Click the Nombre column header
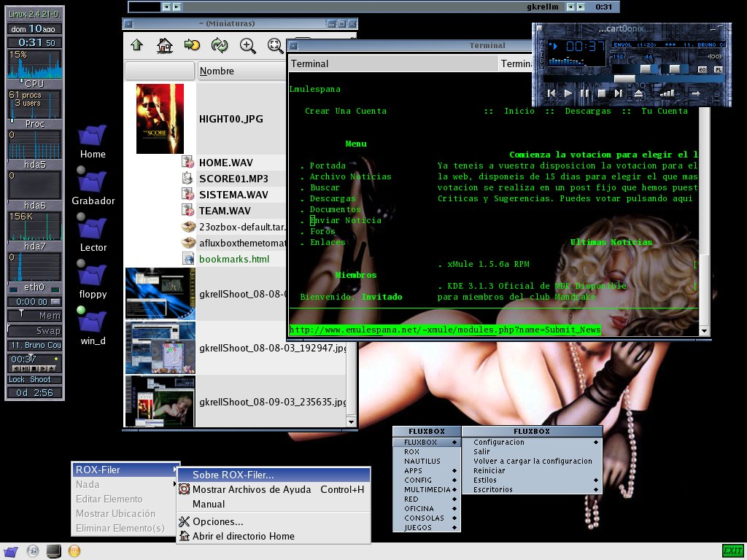 coord(241,71)
